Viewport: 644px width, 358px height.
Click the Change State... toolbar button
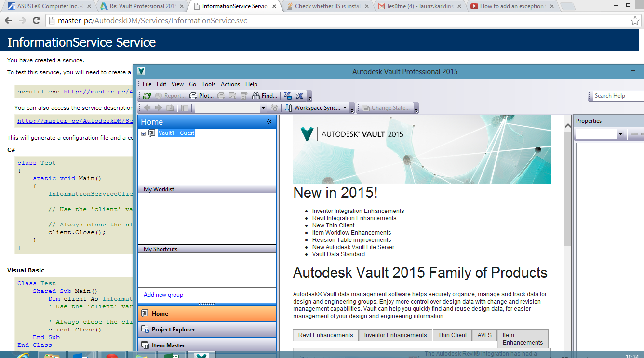pos(386,108)
